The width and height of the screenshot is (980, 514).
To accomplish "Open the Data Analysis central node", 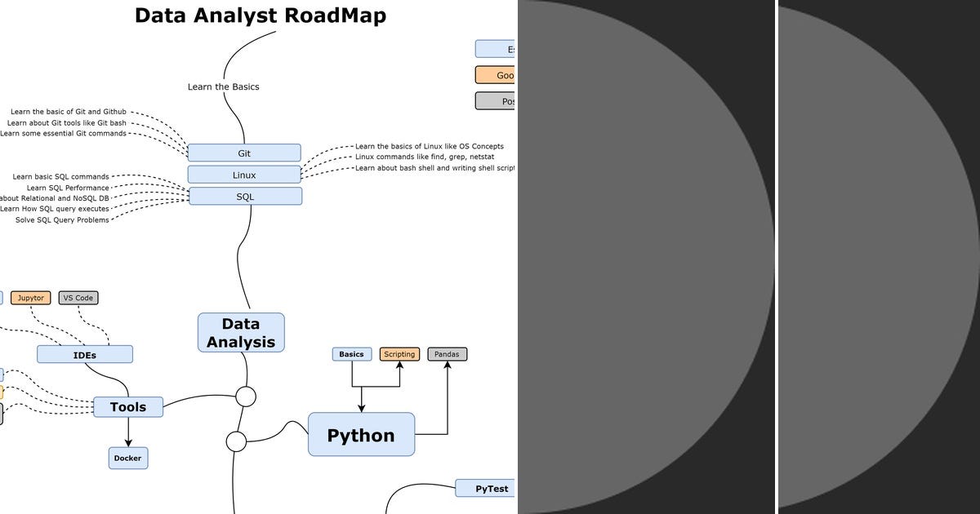I will coord(241,331).
